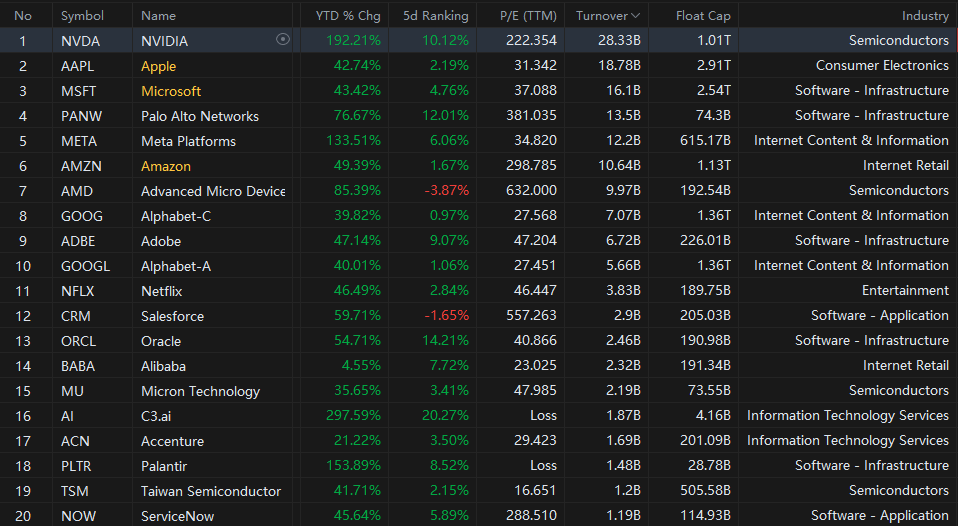Screen dimensions: 958x526
Task: Select the Alibaba name cell
Action: [x=163, y=367]
